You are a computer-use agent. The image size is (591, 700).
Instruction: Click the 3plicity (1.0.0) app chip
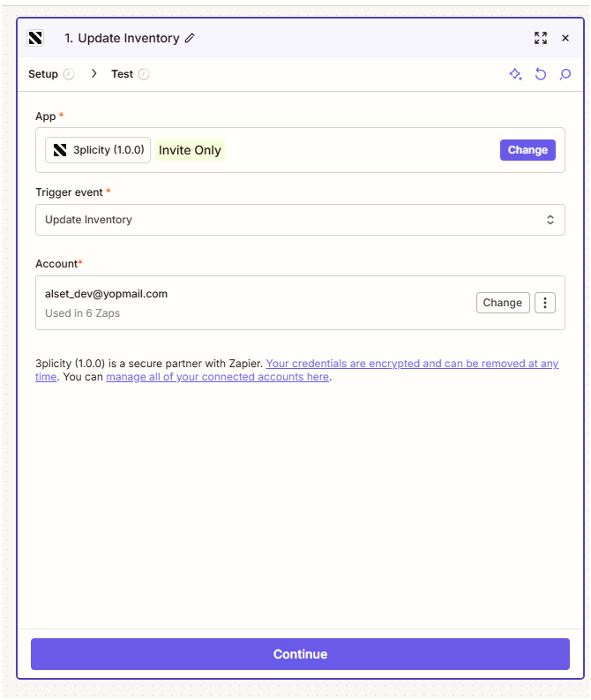coord(98,150)
